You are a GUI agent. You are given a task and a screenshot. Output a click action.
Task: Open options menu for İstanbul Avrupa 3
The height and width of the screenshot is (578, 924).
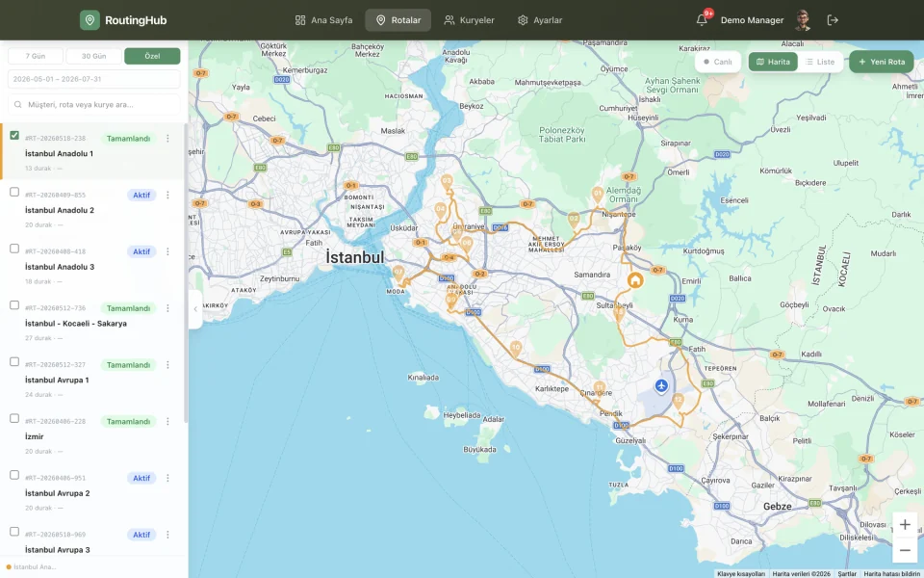[167, 535]
